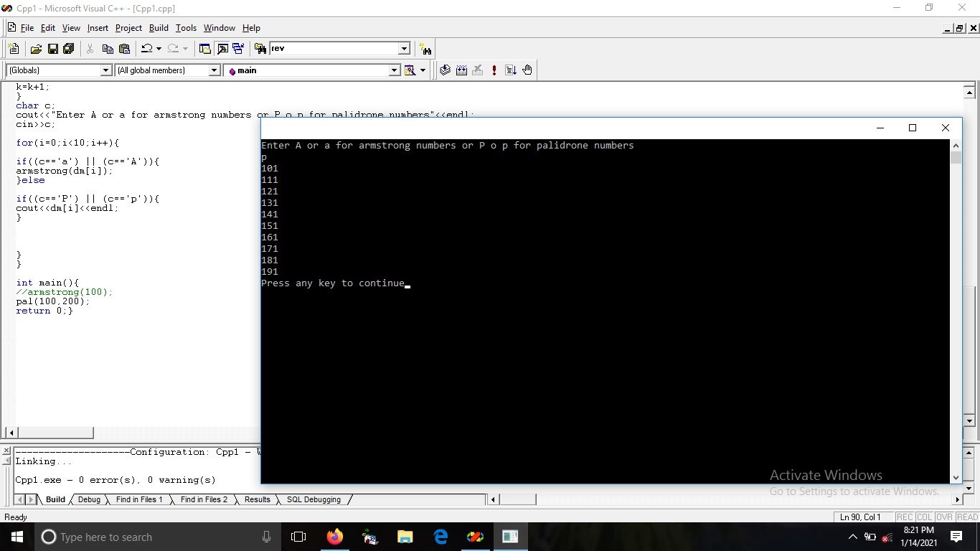
Task: Copy selection to clipboard
Action: click(x=108, y=49)
